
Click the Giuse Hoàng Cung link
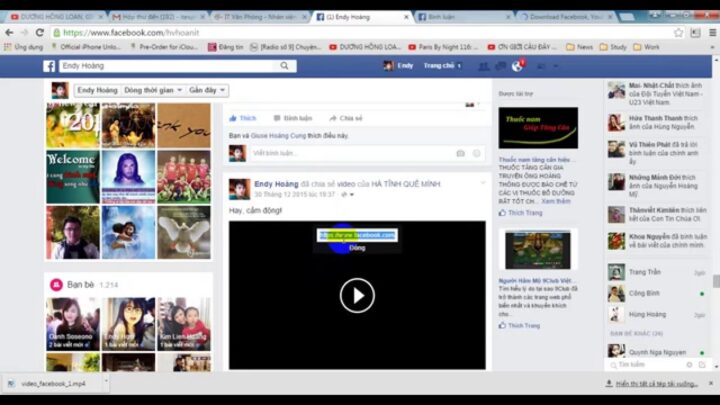click(278, 136)
